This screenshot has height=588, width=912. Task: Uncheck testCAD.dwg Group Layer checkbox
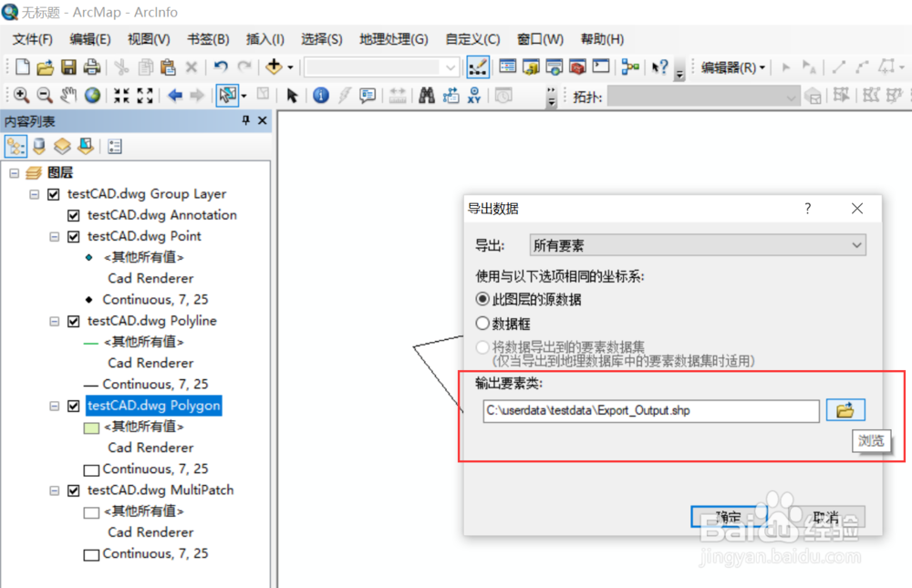coord(54,194)
